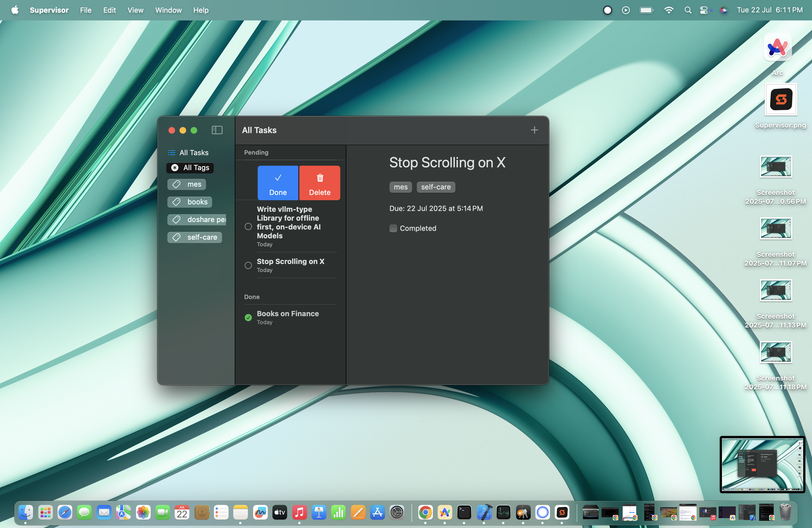Open the Edit menu
The height and width of the screenshot is (528, 812).
[x=110, y=10]
